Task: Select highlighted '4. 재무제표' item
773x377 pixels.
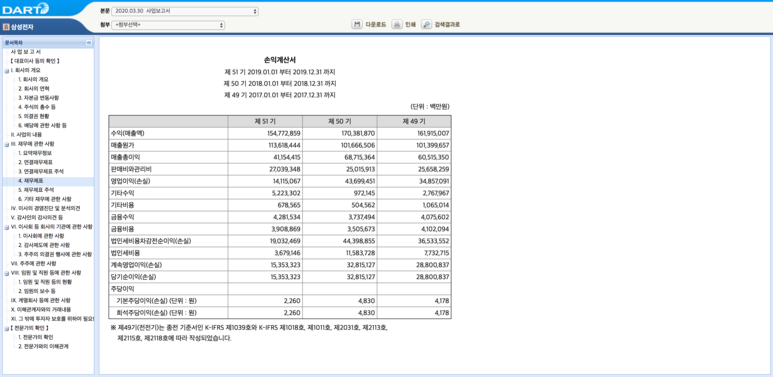Action: tap(31, 181)
